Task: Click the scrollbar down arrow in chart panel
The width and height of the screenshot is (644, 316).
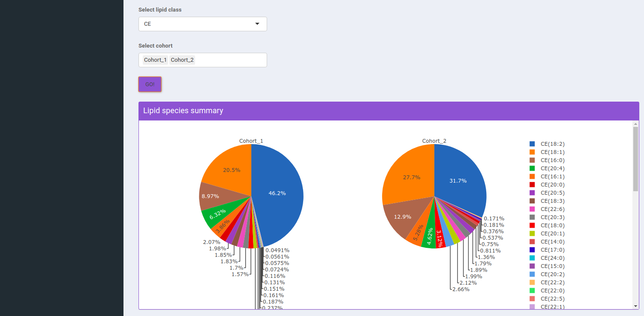Action: click(x=635, y=306)
